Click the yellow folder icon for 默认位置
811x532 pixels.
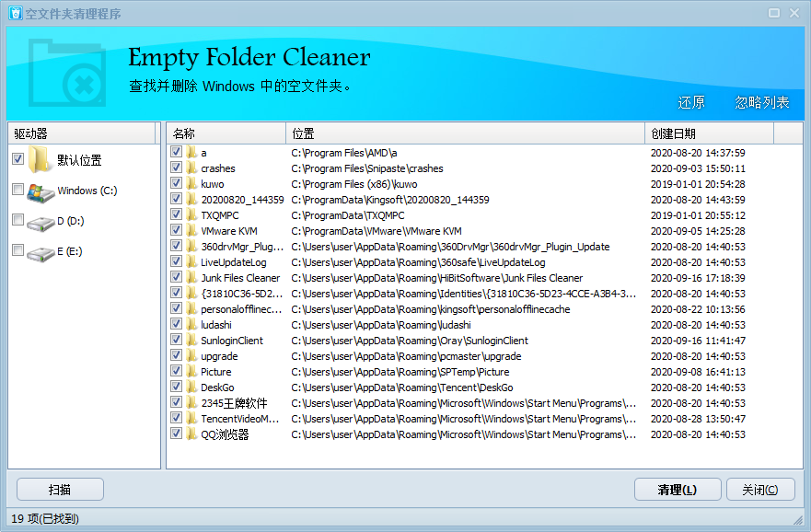click(x=40, y=159)
